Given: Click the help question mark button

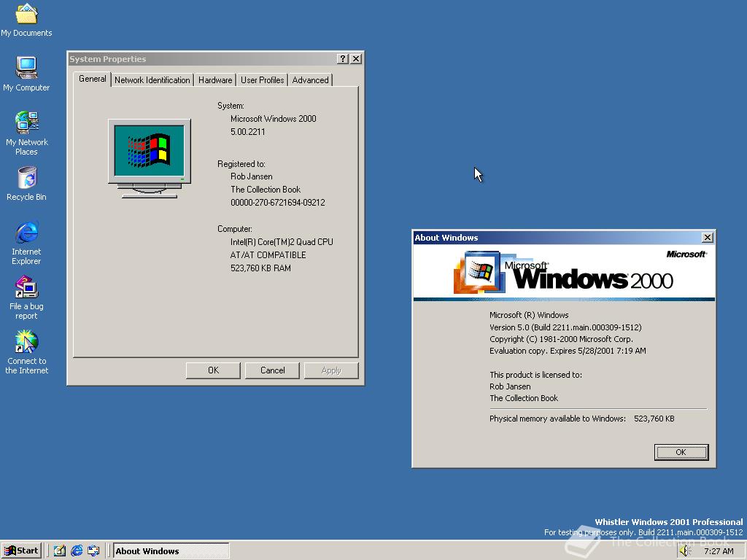Looking at the screenshot, I should pyautogui.click(x=343, y=58).
